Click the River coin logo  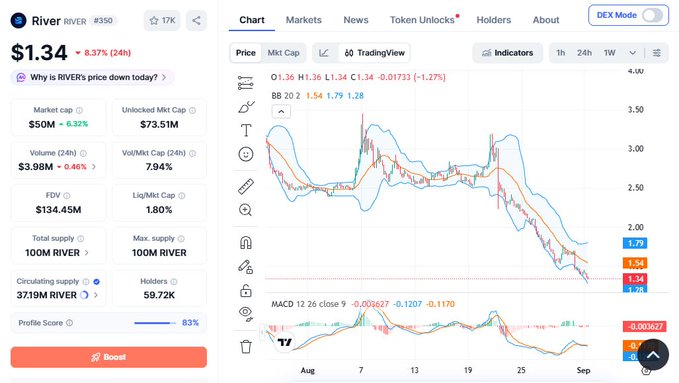tap(18, 20)
